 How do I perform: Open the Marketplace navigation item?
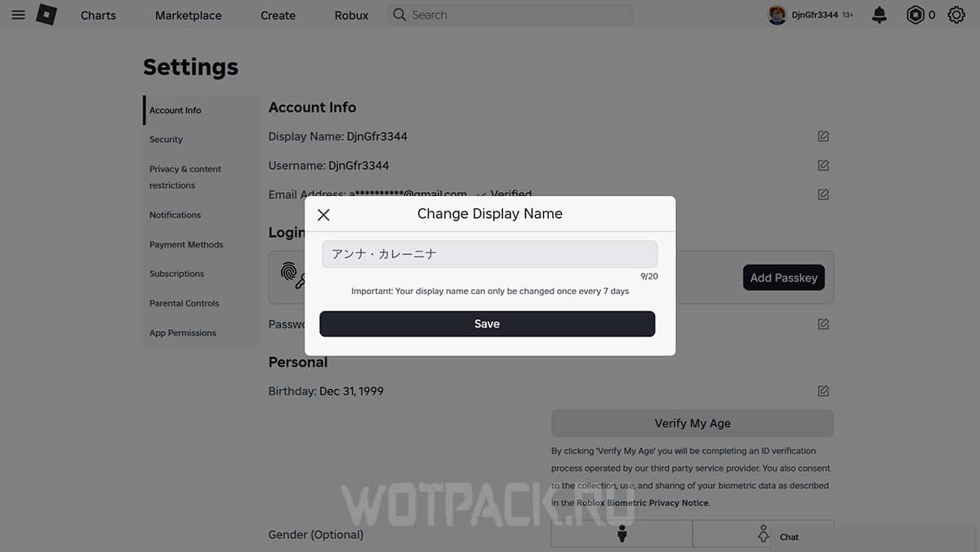(x=189, y=15)
